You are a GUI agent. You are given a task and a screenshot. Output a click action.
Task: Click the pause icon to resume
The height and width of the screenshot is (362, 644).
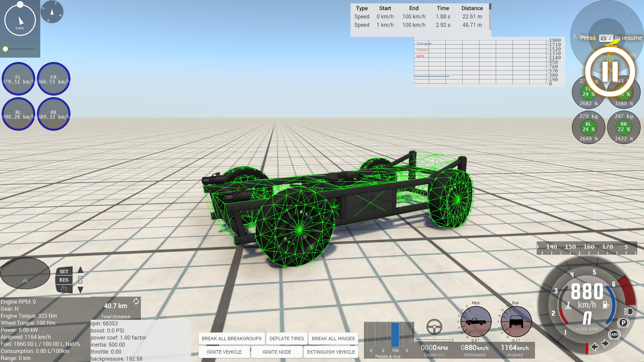(x=609, y=72)
